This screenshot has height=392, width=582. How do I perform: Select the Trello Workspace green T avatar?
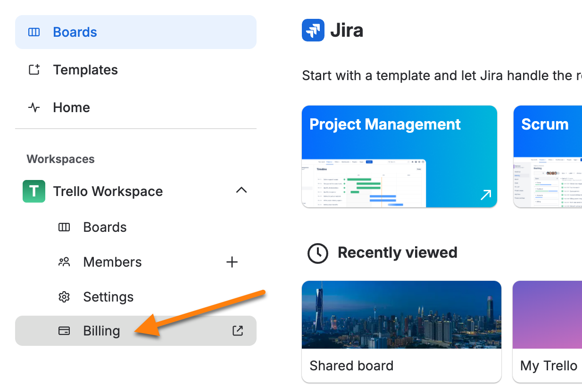click(34, 191)
